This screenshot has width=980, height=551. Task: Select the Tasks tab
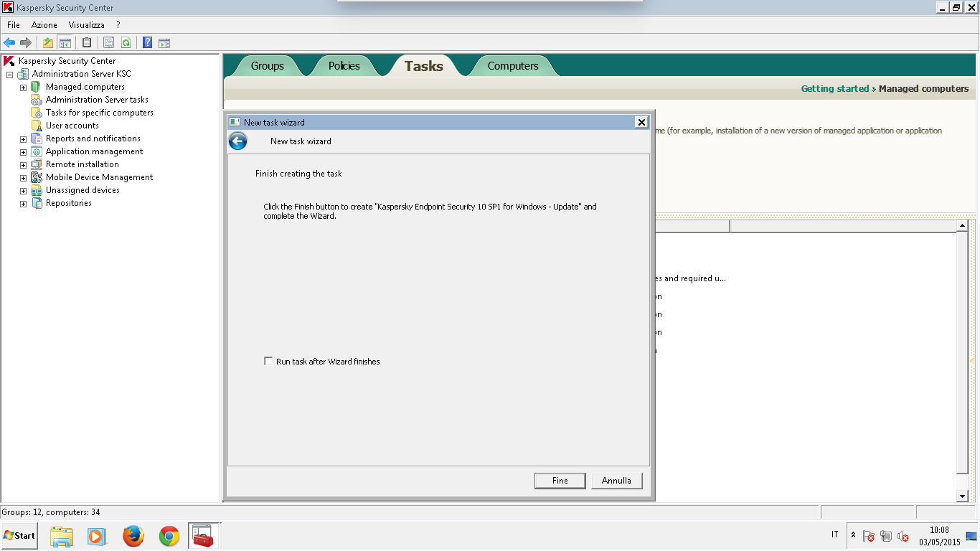click(x=424, y=66)
